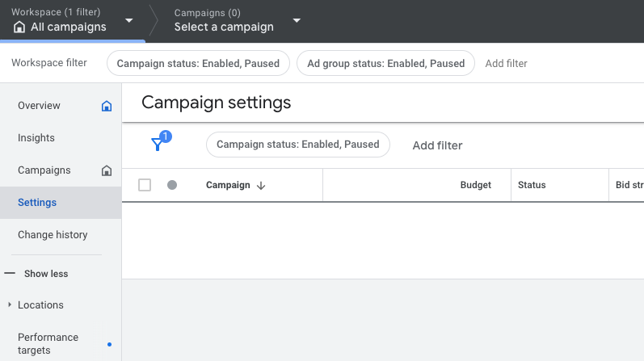Open Performance targets
The image size is (644, 361).
[48, 344]
